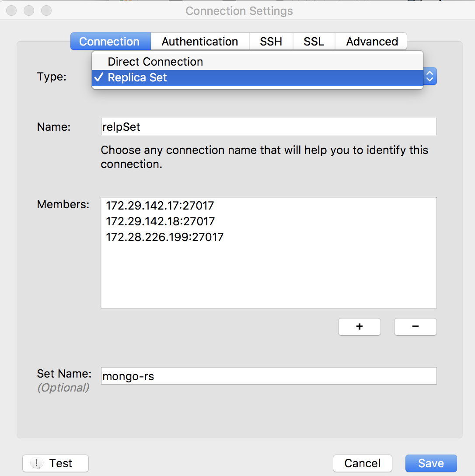Highlight member 172.28.226.199:27017
This screenshot has width=475, height=476.
pyautogui.click(x=165, y=237)
